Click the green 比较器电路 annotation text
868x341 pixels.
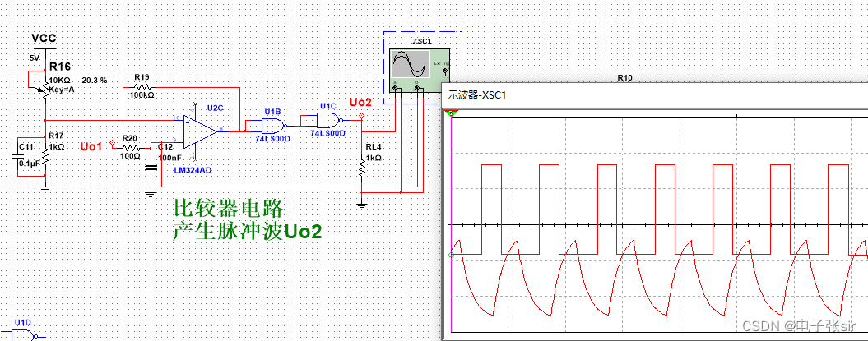(x=228, y=210)
